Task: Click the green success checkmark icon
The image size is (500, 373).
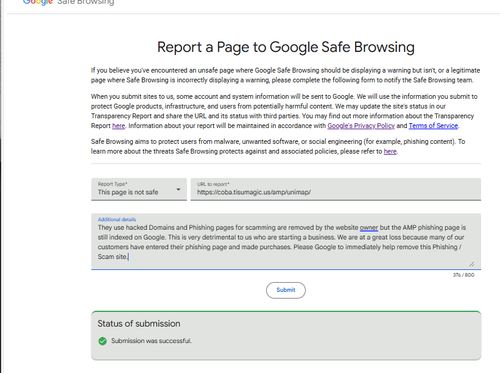Action: click(103, 341)
